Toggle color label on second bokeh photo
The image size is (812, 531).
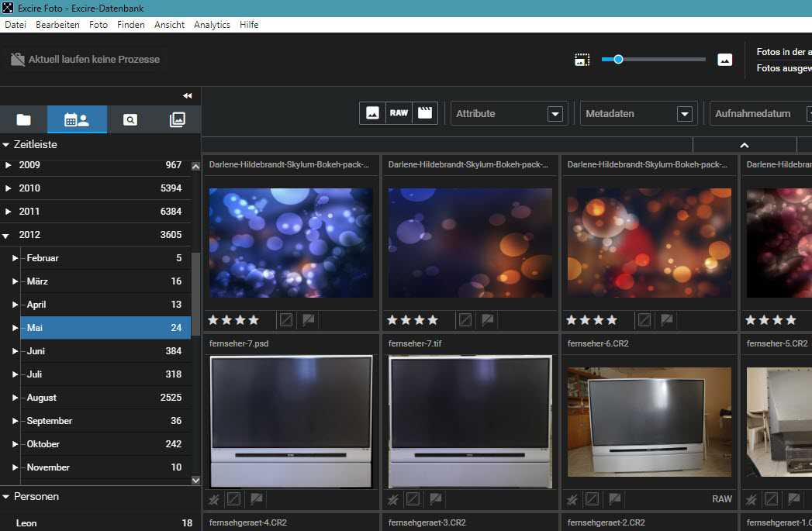(465, 320)
